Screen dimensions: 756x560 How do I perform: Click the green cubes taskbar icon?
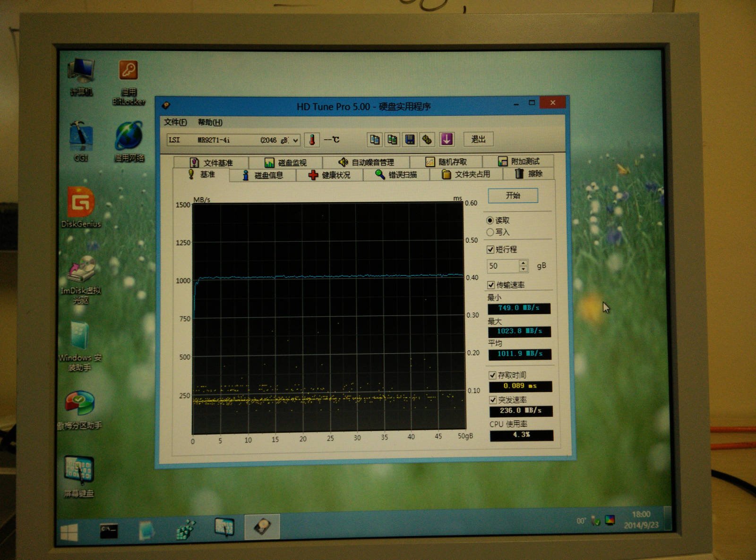coord(186,530)
